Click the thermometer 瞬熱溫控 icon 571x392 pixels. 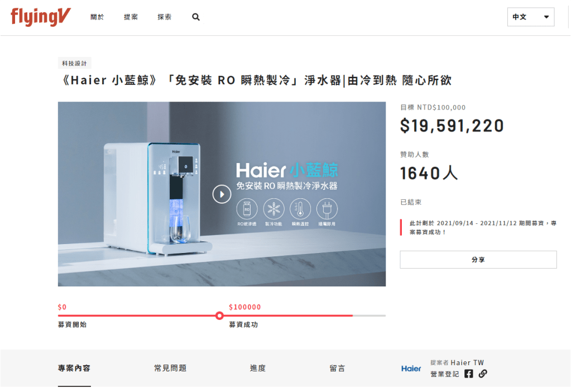[x=300, y=209]
